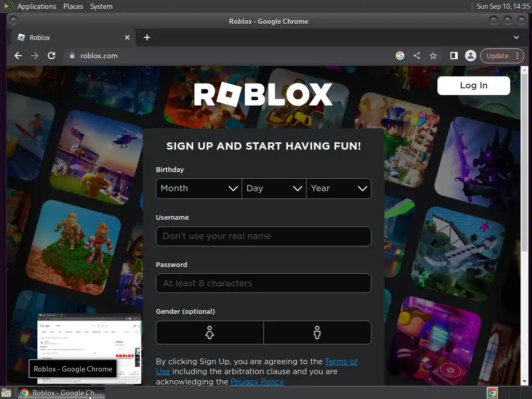Image resolution: width=532 pixels, height=399 pixels.
Task: Go back to the previous page
Action: click(x=18, y=56)
